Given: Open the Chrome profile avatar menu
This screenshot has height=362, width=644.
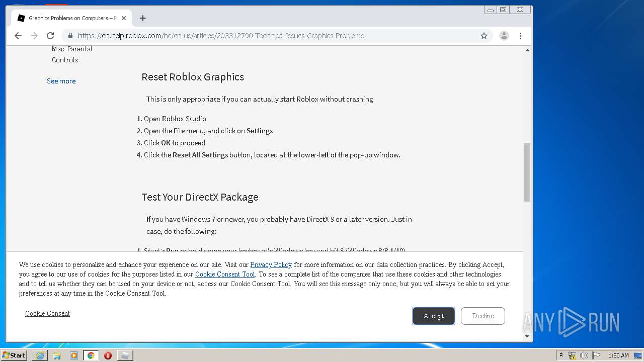Looking at the screenshot, I should coord(504,36).
